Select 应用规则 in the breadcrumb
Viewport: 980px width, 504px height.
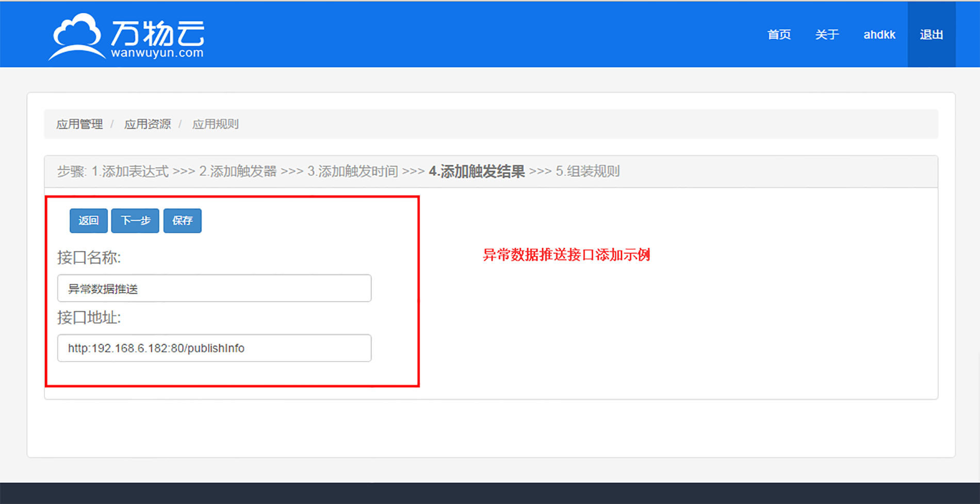(x=216, y=124)
